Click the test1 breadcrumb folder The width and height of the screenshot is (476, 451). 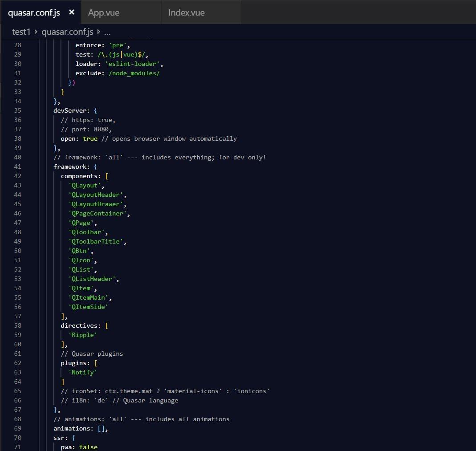click(x=21, y=32)
